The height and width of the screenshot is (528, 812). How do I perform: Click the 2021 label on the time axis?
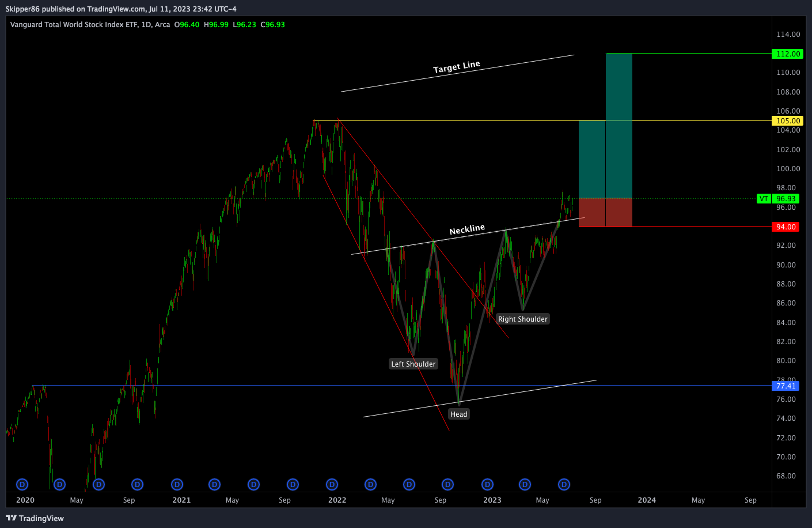coord(181,500)
